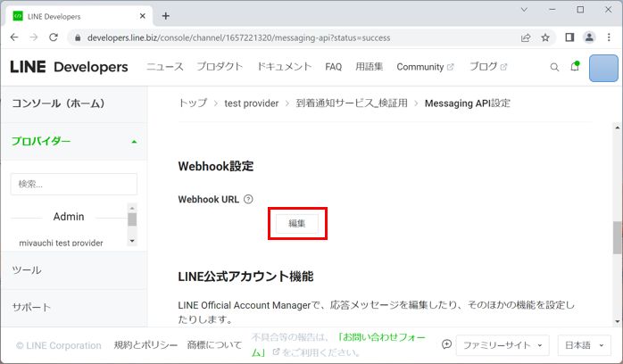Open 用語集 navigation item
Viewport: 623px width, 364px height.
pos(370,67)
